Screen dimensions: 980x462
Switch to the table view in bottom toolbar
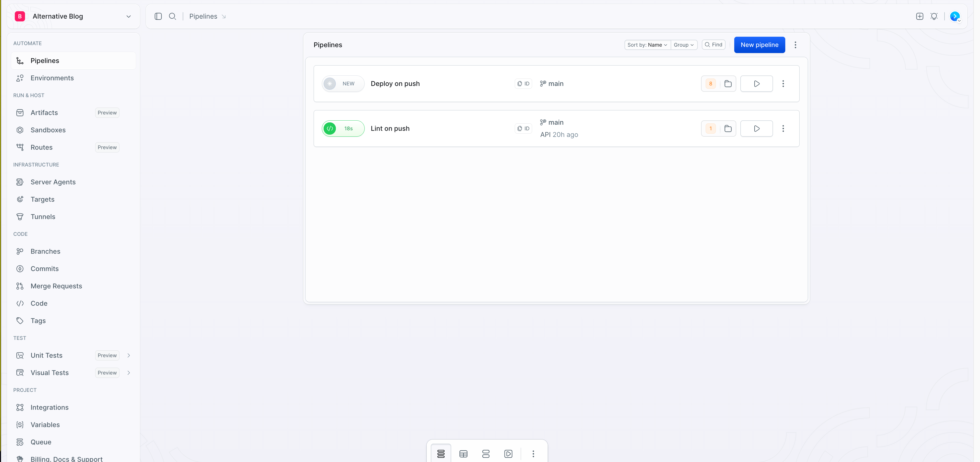pyautogui.click(x=463, y=454)
